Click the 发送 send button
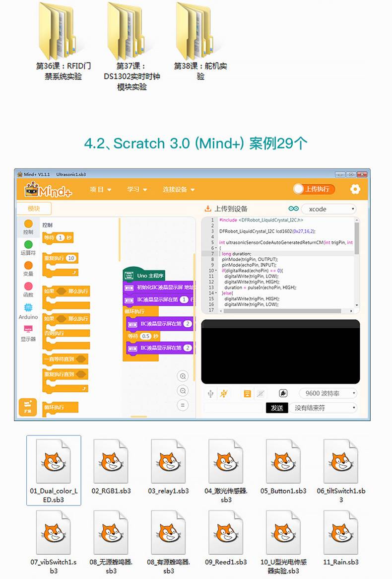Viewport: 392px width, 579px height. click(x=277, y=408)
